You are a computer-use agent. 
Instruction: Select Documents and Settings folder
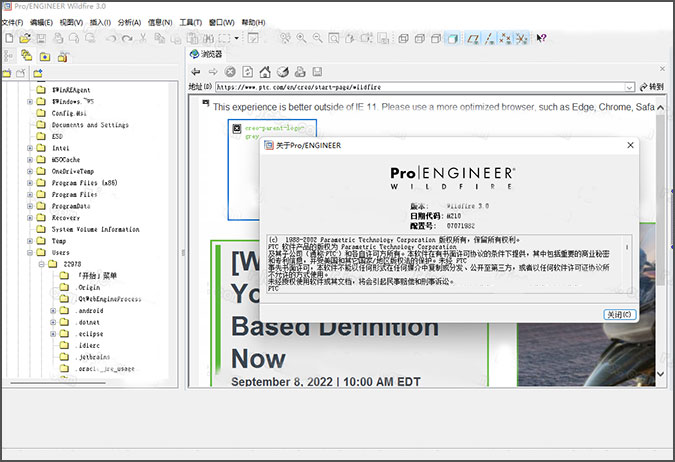tap(90, 125)
